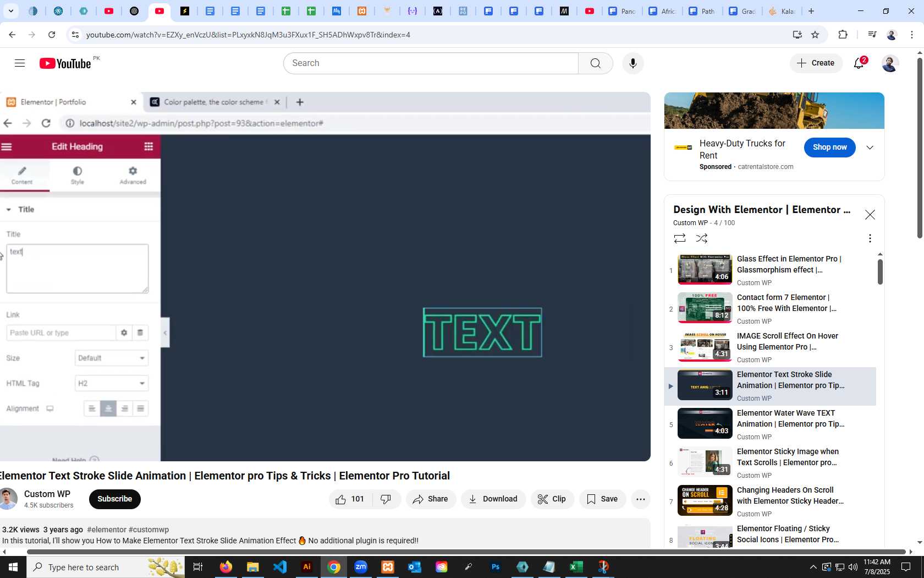Open Chrome three-dot menu
Screen dimensions: 924x578
coord(912,35)
